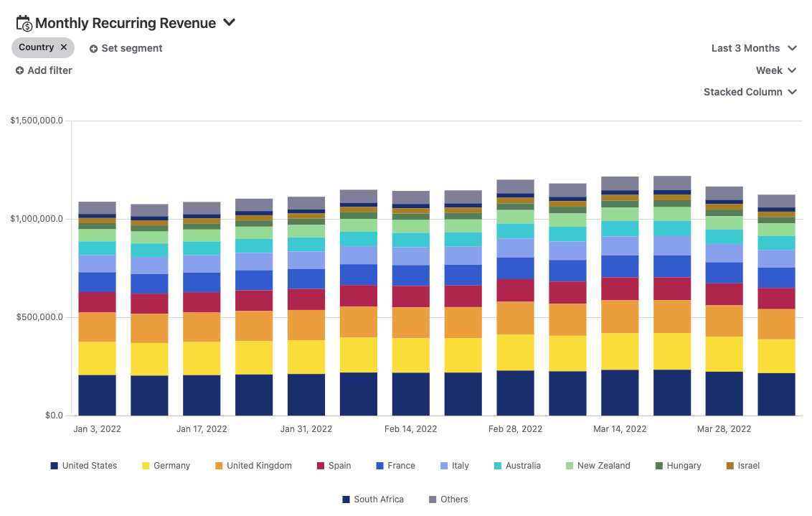Click the calendar dollar icon beside the title
Viewport: 812px width, 516px height.
point(24,23)
